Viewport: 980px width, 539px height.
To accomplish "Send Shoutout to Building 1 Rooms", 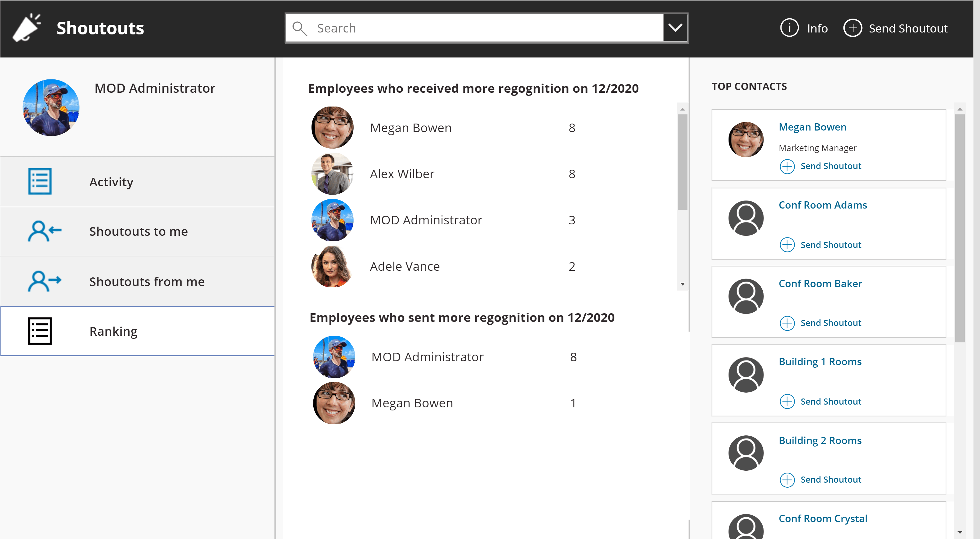I will pos(830,402).
